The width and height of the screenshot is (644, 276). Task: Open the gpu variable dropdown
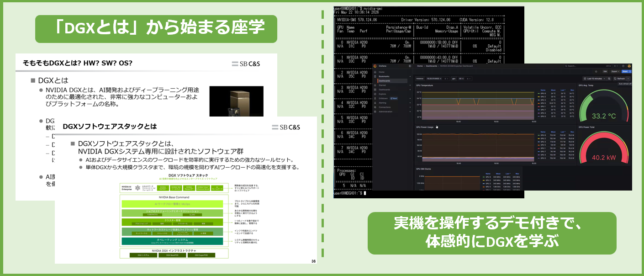470,79
